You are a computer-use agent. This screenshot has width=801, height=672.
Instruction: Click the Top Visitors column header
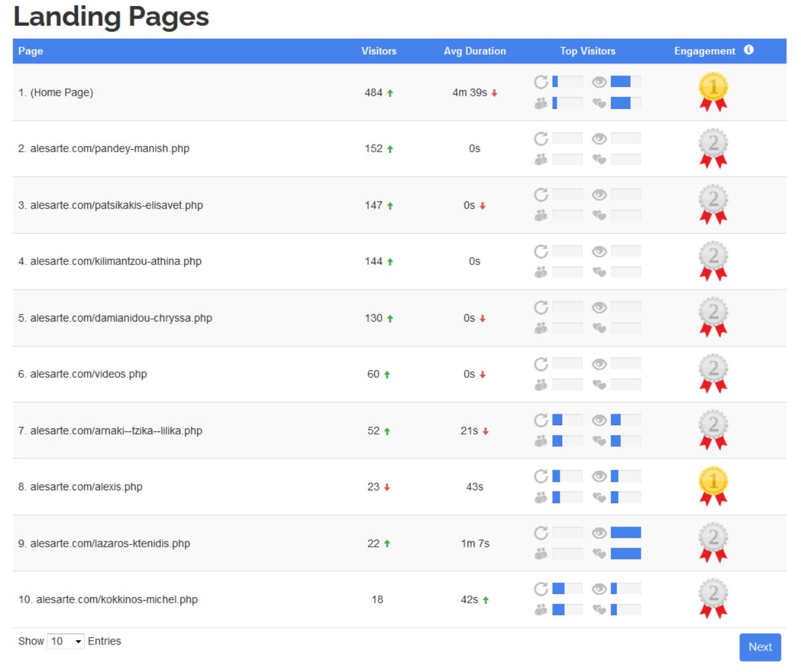tap(587, 51)
